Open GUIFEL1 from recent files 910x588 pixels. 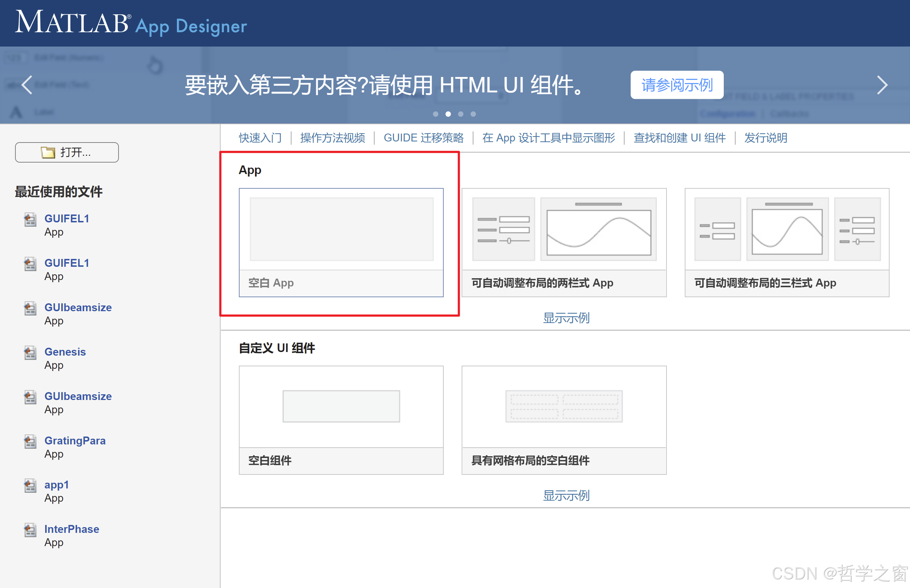pos(67,219)
